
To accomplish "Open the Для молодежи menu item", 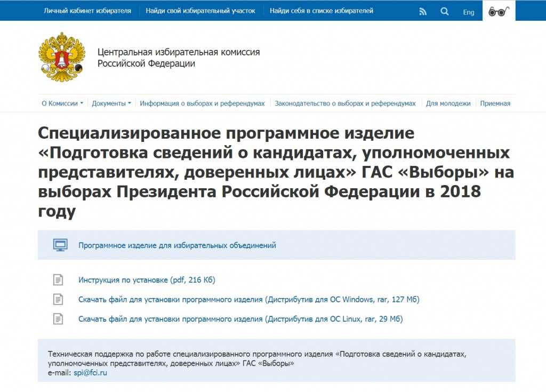I will pos(448,103).
